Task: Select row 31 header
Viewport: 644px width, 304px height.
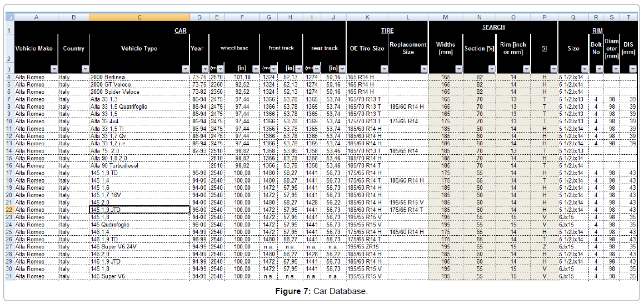Action: [9, 276]
